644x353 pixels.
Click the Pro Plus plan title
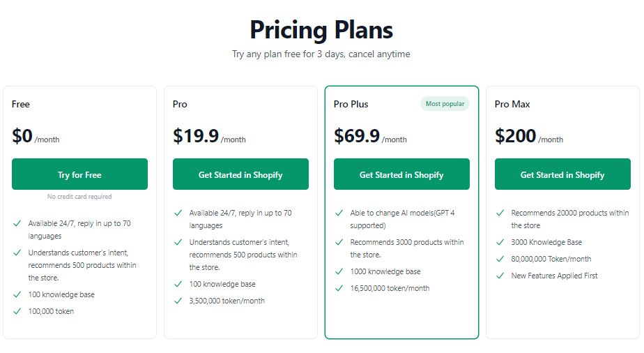351,105
